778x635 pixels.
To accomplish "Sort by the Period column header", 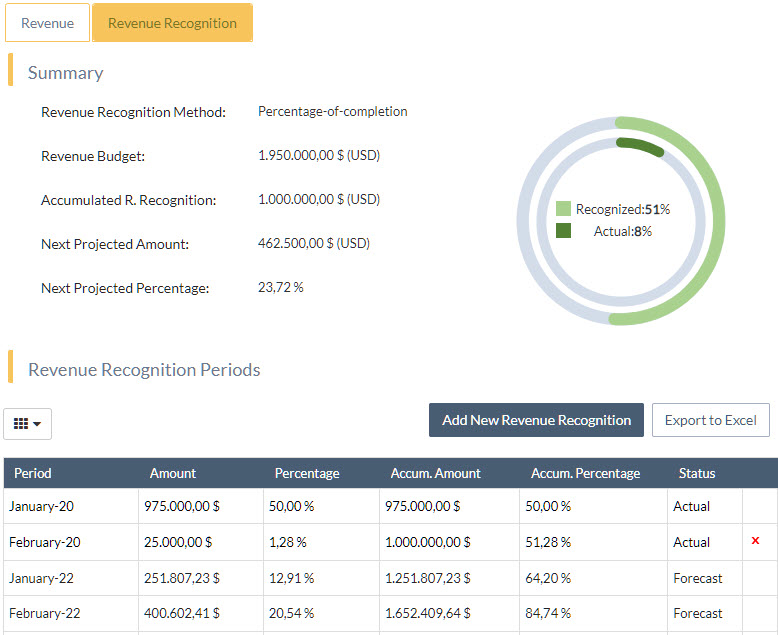I will coord(33,473).
